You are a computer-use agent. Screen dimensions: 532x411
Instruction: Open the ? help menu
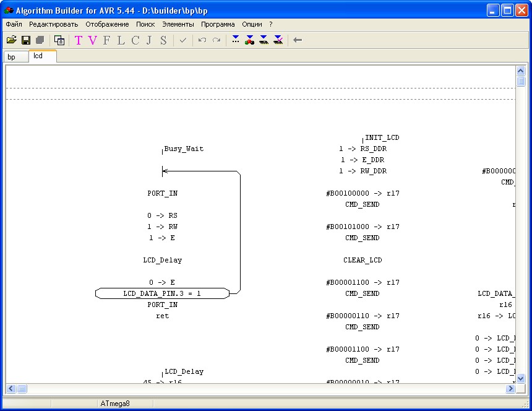[x=271, y=24]
